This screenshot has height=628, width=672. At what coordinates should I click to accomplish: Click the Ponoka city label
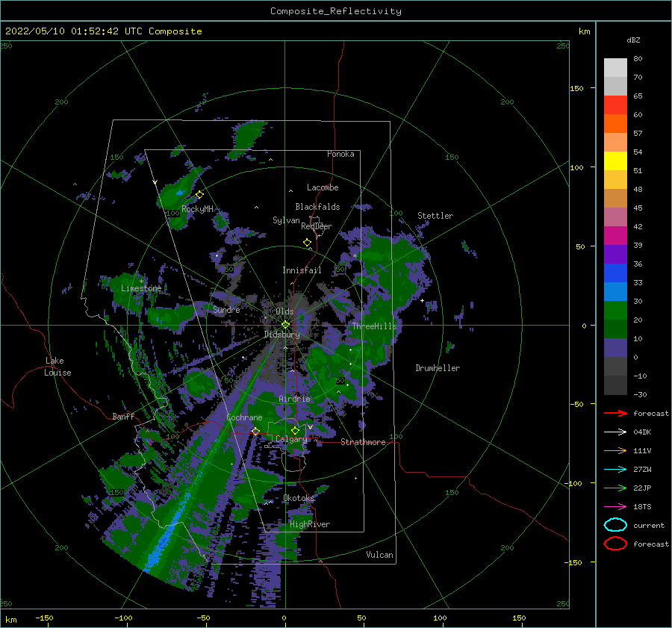click(x=340, y=154)
